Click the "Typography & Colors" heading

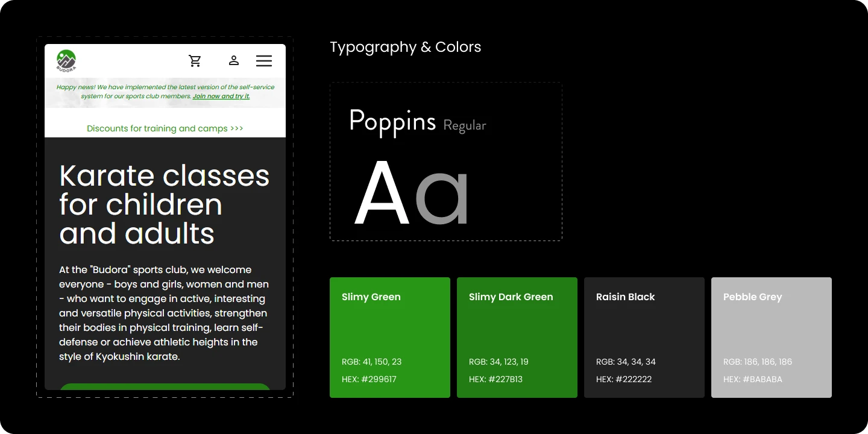[405, 47]
